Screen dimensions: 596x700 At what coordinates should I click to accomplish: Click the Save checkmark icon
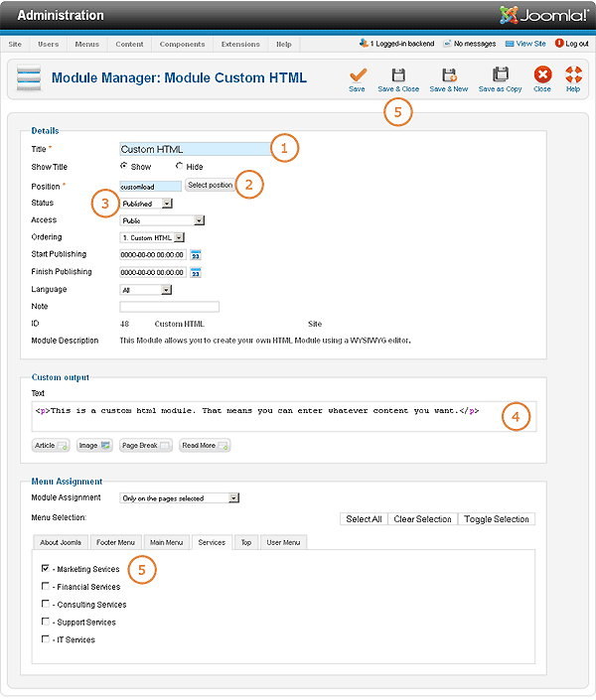[x=358, y=75]
